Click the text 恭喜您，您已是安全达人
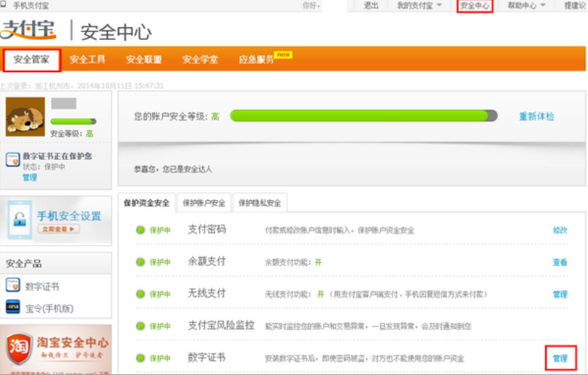This screenshot has height=375, width=588. (x=173, y=169)
